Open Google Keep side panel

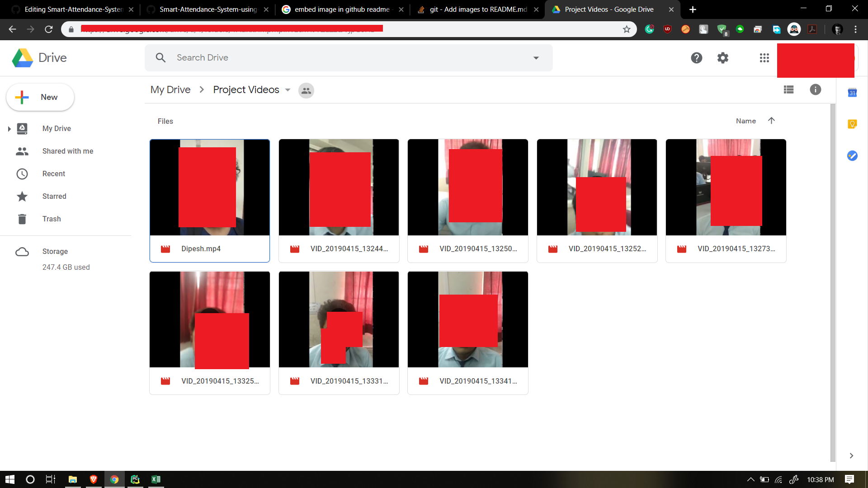click(852, 124)
